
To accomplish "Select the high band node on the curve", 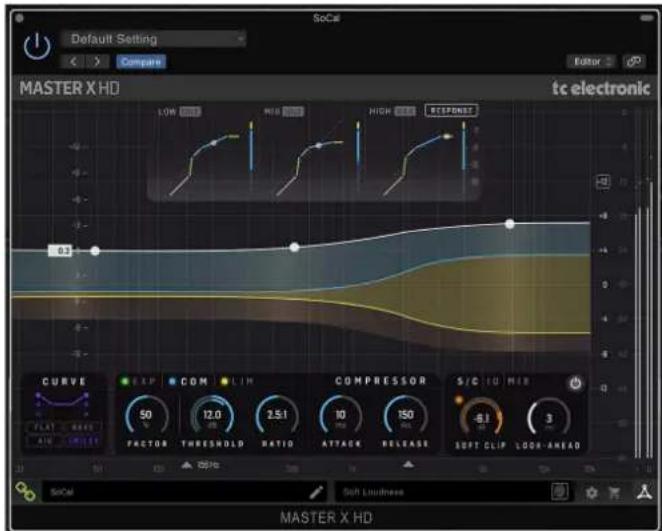I will click(x=510, y=224).
